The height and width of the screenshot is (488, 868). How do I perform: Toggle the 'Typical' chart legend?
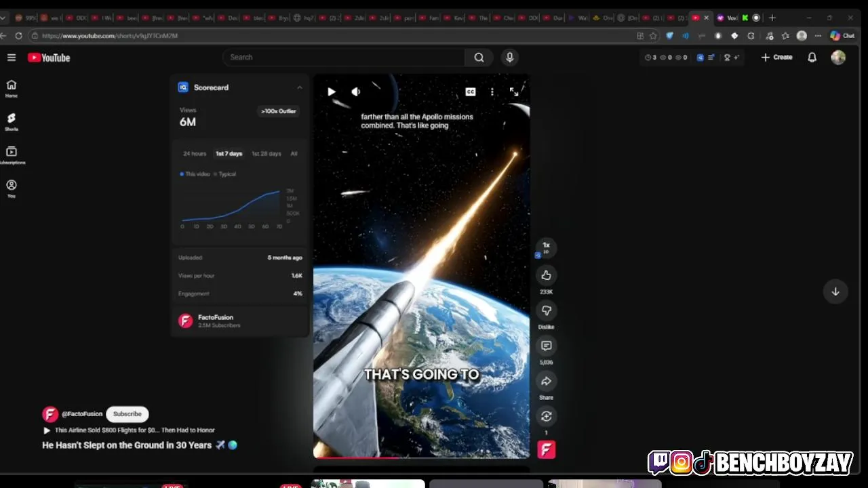click(225, 174)
